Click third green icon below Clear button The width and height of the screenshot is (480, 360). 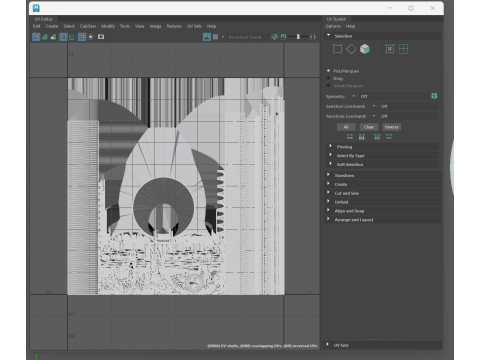coord(377,137)
